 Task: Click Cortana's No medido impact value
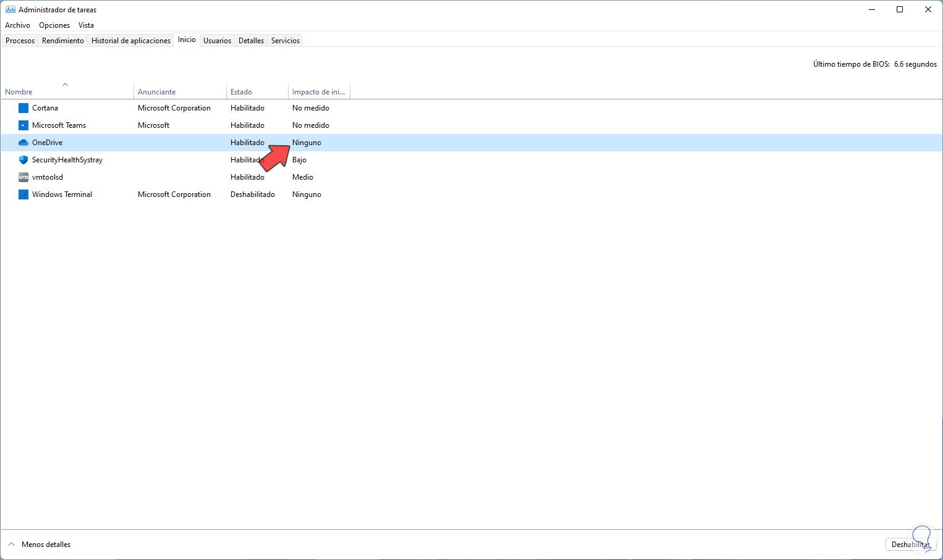tap(311, 108)
